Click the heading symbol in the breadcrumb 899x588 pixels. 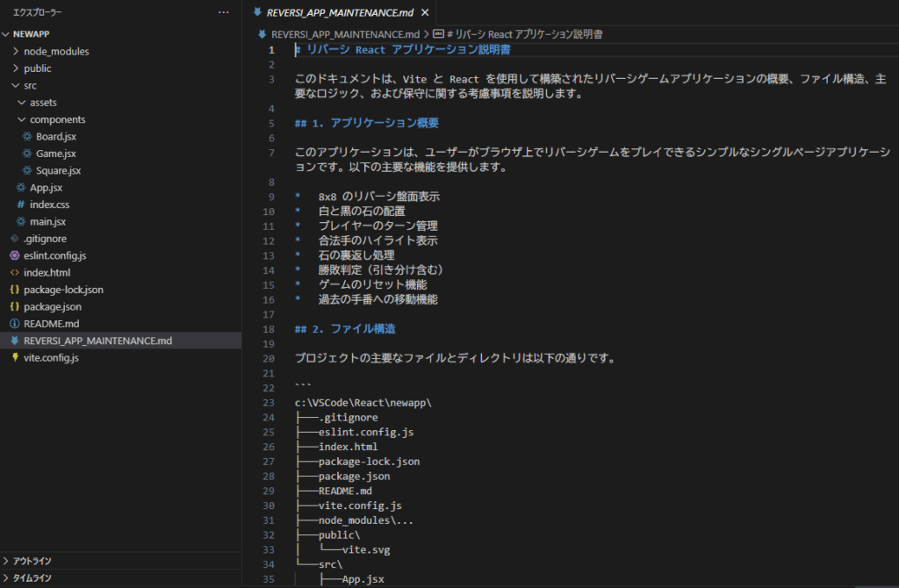[525, 33]
